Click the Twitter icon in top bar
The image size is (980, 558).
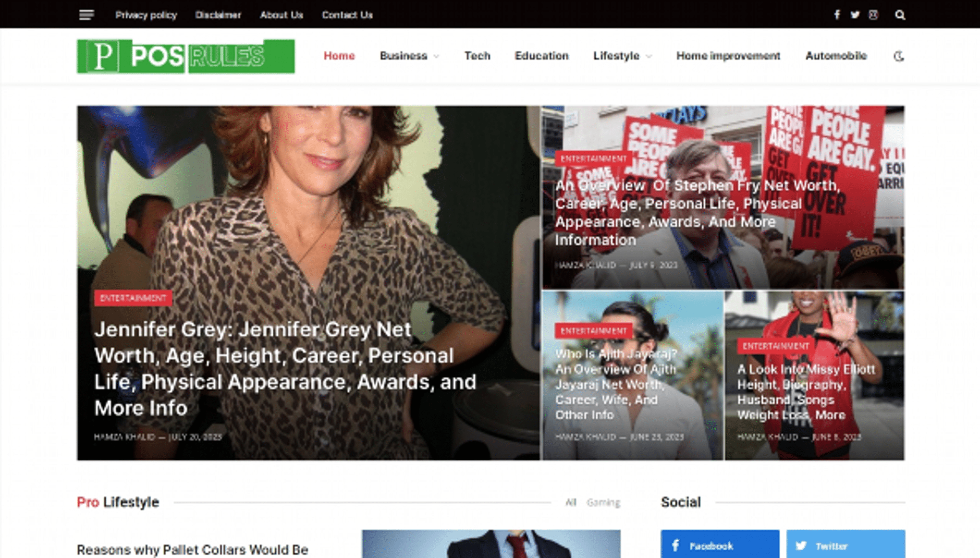click(855, 15)
